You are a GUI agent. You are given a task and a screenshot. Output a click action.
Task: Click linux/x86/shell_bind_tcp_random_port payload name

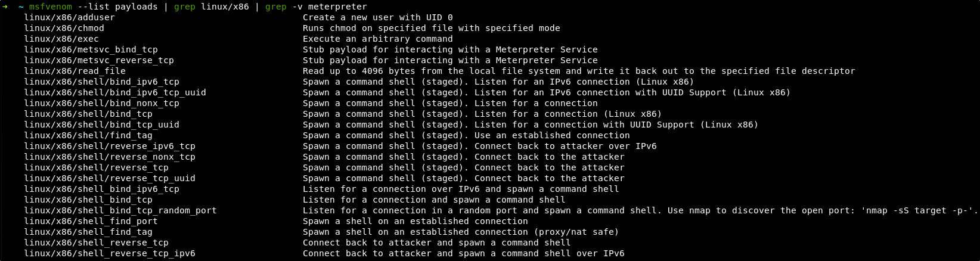(x=120, y=210)
